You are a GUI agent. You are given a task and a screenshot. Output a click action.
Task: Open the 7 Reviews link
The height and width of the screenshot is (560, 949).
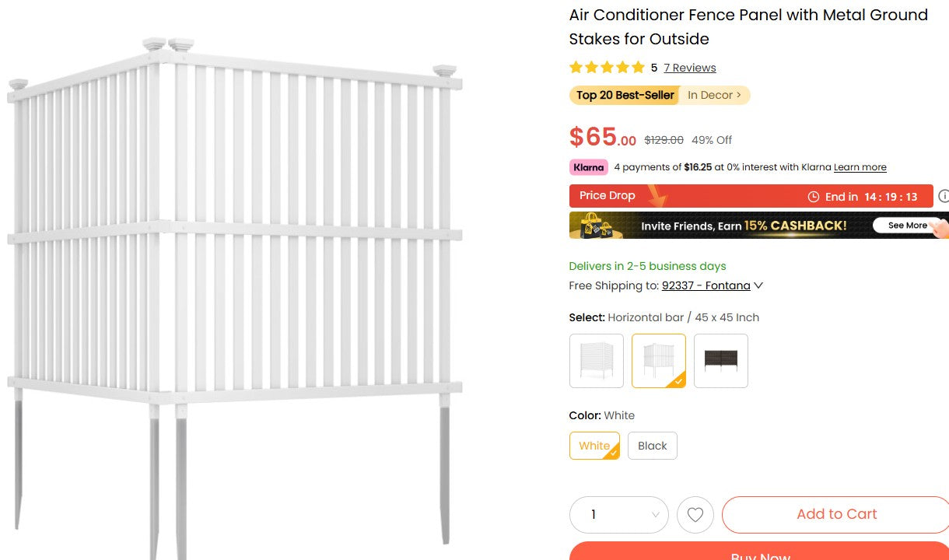coord(689,68)
